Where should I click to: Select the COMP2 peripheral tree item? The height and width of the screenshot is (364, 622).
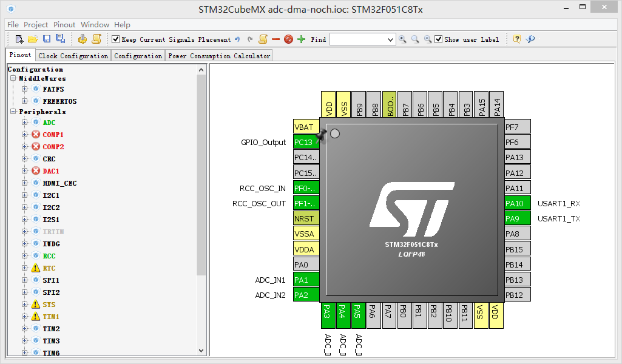53,147
